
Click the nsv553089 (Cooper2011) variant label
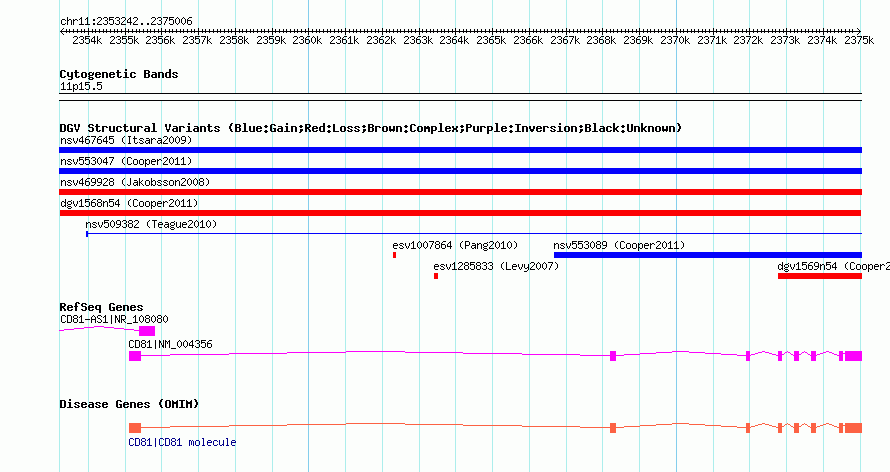619,245
